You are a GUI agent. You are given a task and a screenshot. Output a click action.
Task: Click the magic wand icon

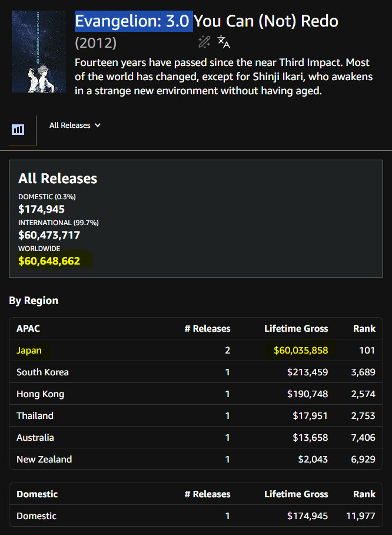coord(204,41)
